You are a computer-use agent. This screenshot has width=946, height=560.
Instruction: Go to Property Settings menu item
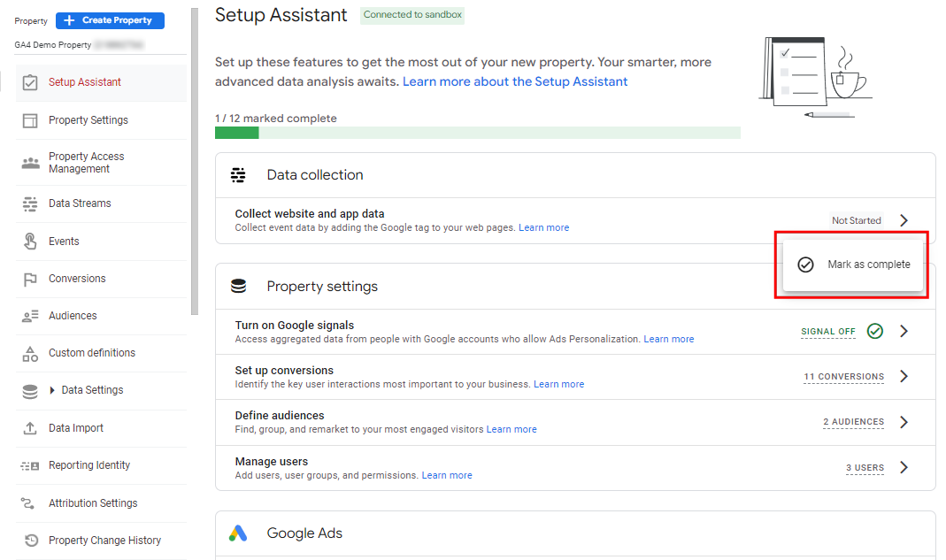tap(102, 120)
